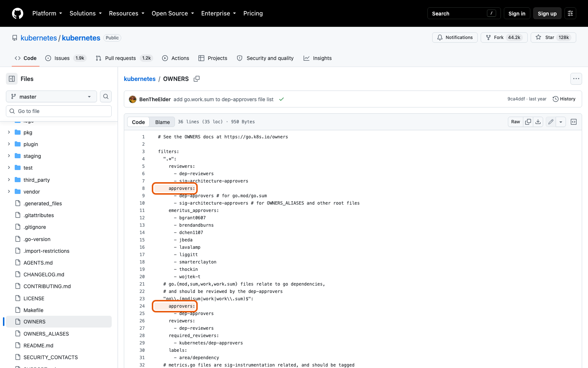
Task: Open the AGENTS.md file
Action: coord(38,263)
